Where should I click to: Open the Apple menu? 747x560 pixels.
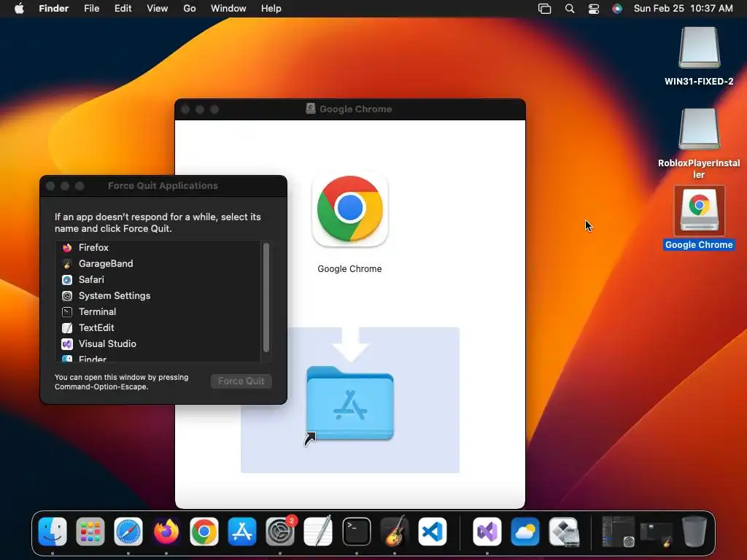click(19, 9)
